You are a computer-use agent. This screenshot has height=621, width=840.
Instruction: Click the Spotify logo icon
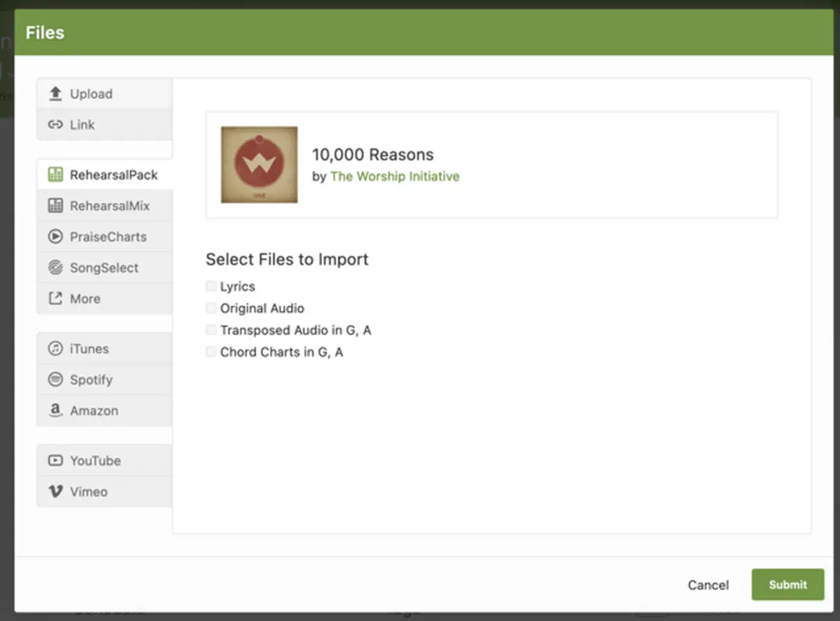(x=55, y=379)
